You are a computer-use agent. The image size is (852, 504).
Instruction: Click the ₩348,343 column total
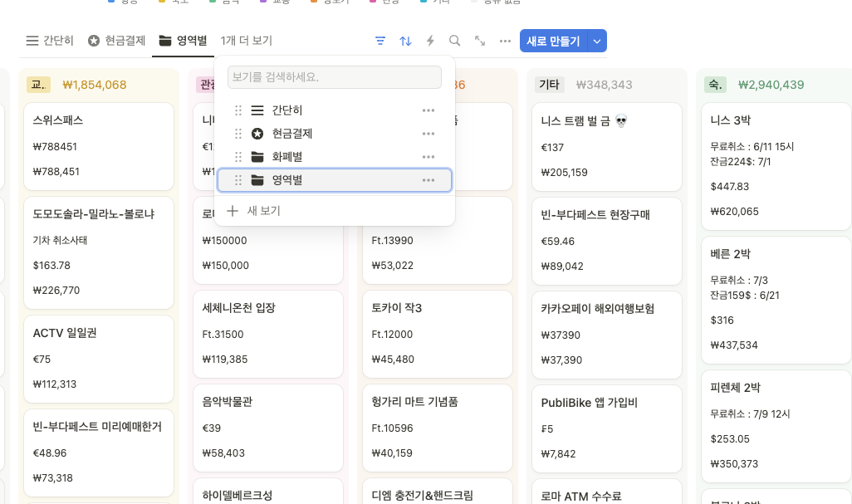(605, 85)
